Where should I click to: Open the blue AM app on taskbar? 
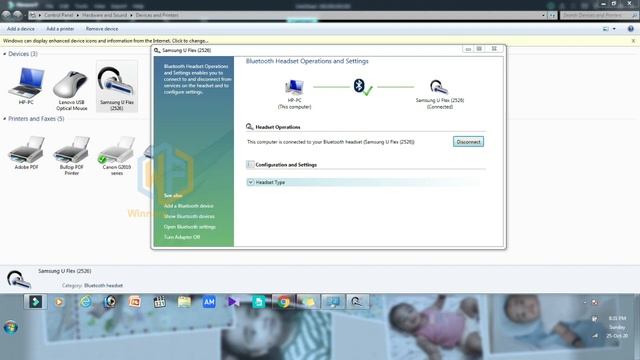209,302
